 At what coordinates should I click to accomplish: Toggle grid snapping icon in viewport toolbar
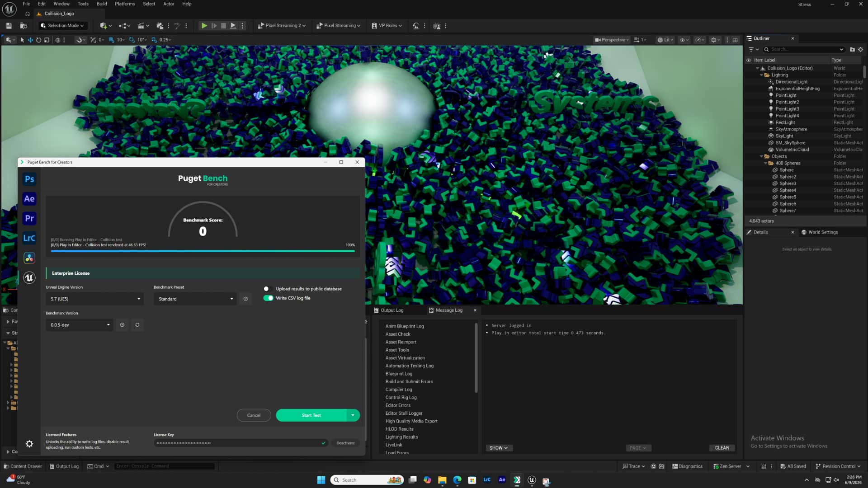[x=111, y=40]
